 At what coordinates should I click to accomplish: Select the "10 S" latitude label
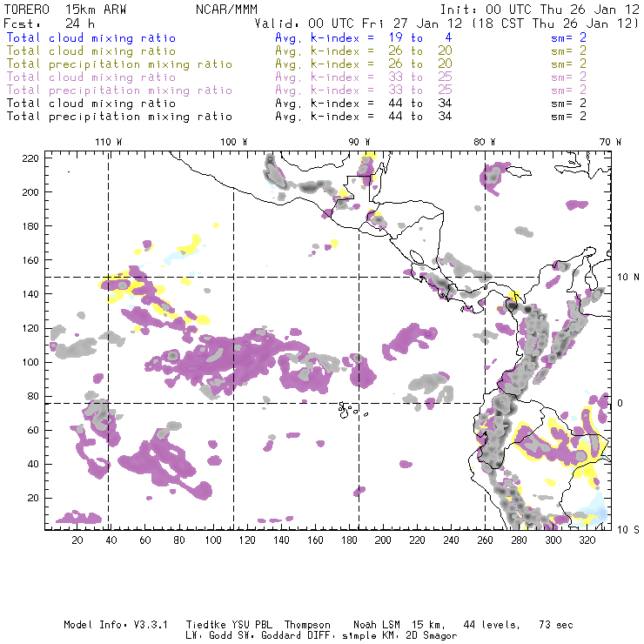coord(628,530)
